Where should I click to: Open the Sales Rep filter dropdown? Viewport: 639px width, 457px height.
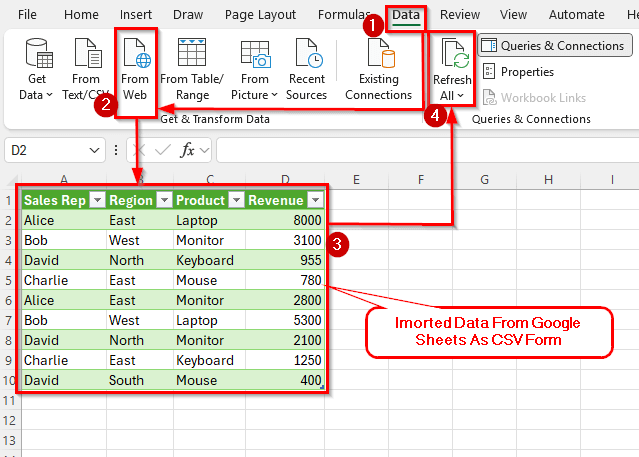click(97, 200)
